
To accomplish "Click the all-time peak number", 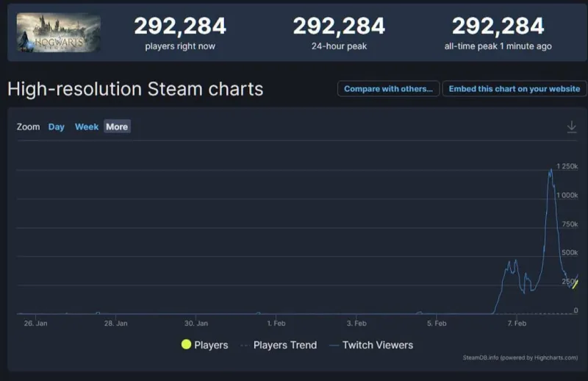I will click(x=498, y=26).
